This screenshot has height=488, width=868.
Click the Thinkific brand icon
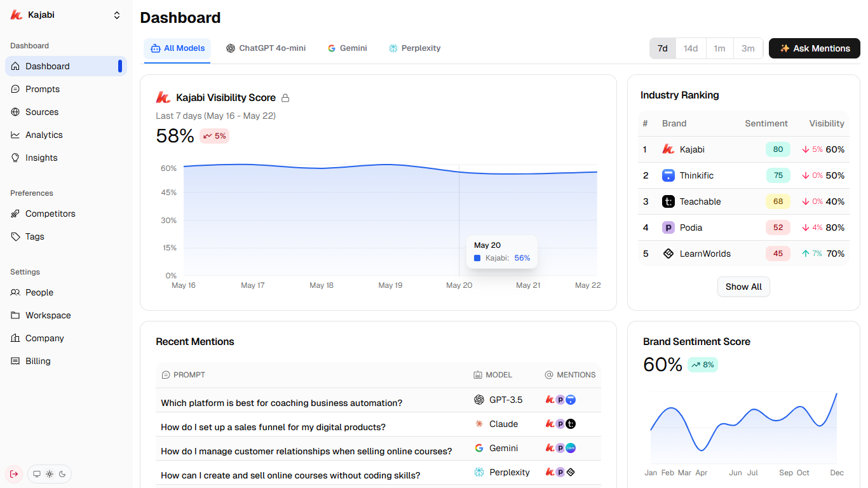point(668,175)
